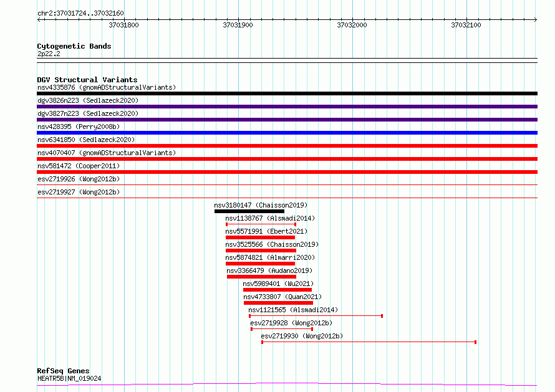Select the nsv1138767 Alsmadi2014 label
The height and width of the screenshot is (392, 555).
(270, 218)
